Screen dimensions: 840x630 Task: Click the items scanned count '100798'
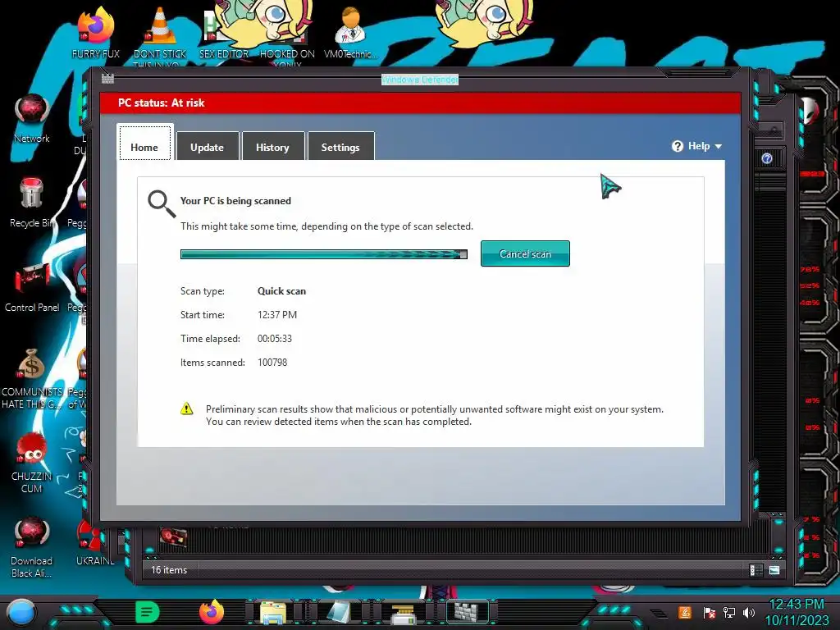point(272,362)
